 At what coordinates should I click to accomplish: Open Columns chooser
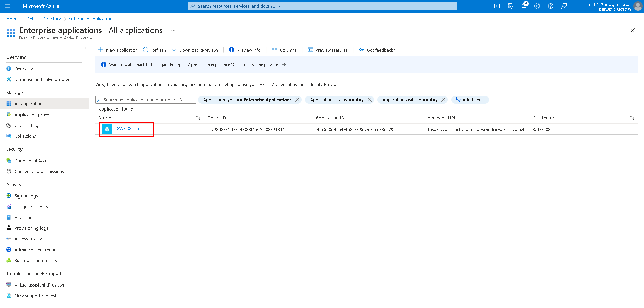coord(284,50)
